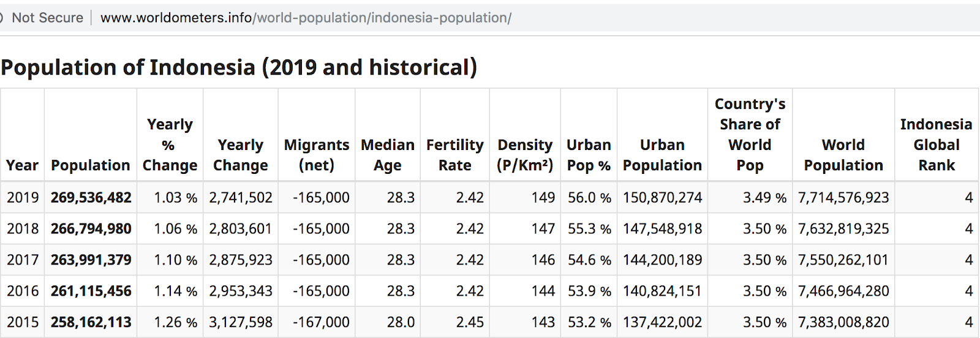Image resolution: width=980 pixels, height=338 pixels.
Task: Click the Density (P/Km²) column header
Action: point(525,155)
